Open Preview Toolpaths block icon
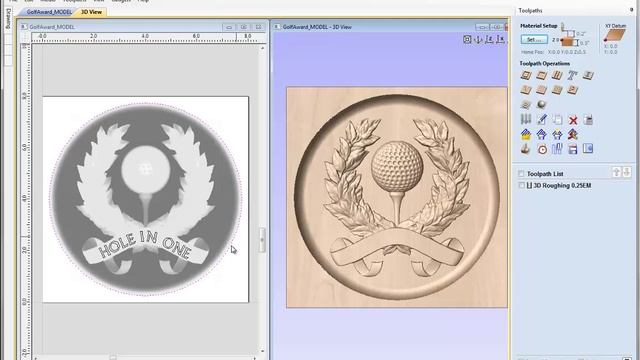Screen dimensions: 640x360 click(526, 149)
